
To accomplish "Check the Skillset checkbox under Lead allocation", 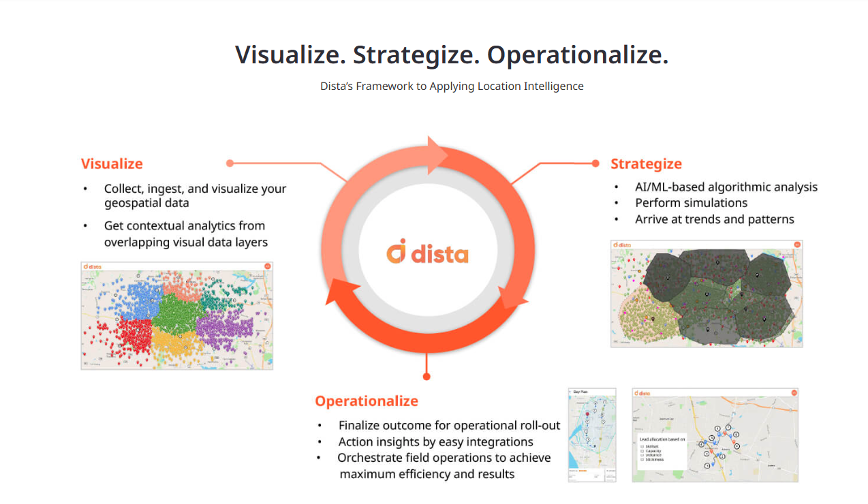I will coord(642,446).
